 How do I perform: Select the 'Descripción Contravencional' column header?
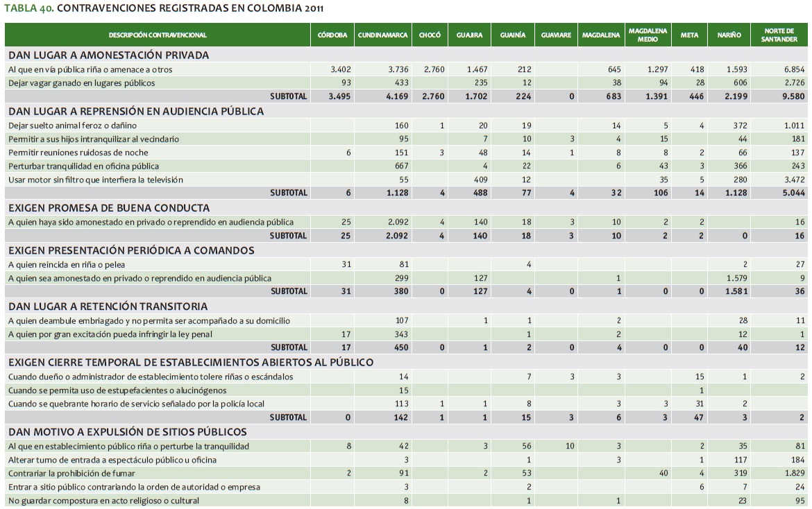(x=158, y=35)
